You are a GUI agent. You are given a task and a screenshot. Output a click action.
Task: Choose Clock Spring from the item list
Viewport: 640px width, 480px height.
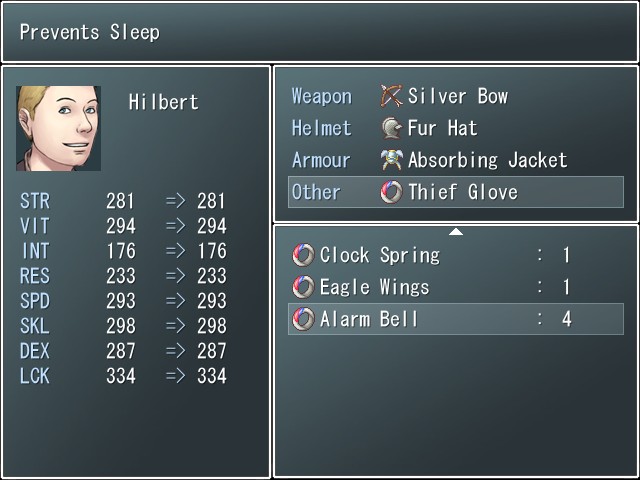(x=456, y=255)
